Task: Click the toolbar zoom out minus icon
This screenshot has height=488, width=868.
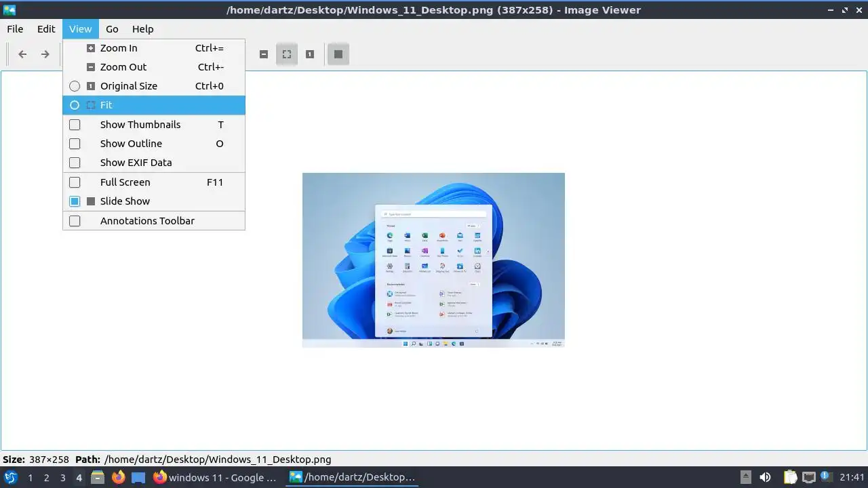Action: pos(264,54)
